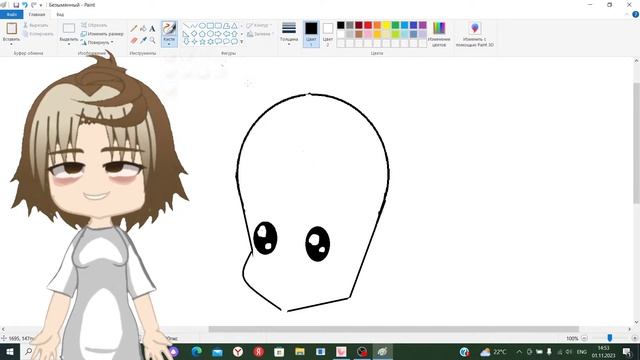Select Color 1 (Цвет 1) box

pyautogui.click(x=311, y=34)
